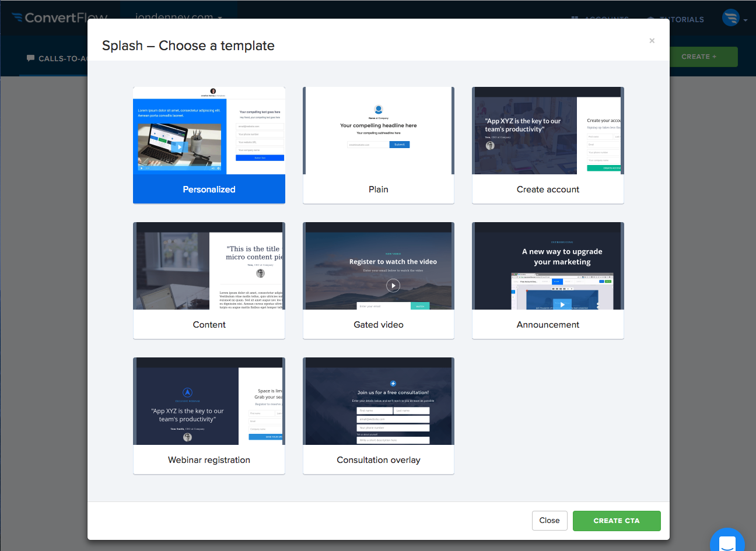This screenshot has height=551, width=756.
Task: Dismiss dialog with the X icon
Action: 652,40
